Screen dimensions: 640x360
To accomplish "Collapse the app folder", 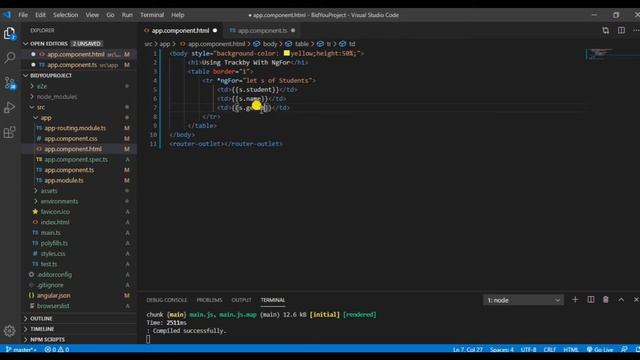I will click(79, 118).
